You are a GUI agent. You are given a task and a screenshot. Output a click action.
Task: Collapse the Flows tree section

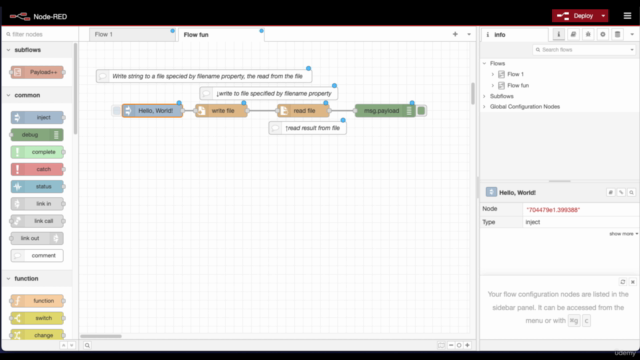[x=484, y=63]
